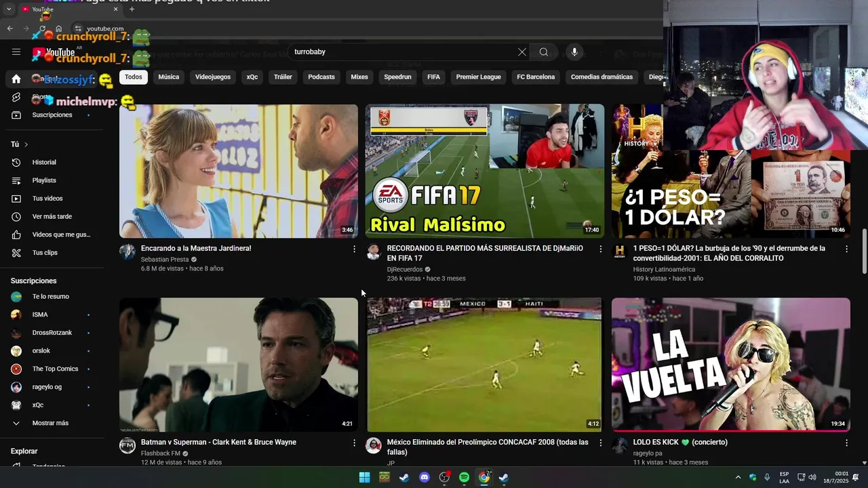Open options menu for LOLO ES KICK video
868x488 pixels.
[x=846, y=443]
